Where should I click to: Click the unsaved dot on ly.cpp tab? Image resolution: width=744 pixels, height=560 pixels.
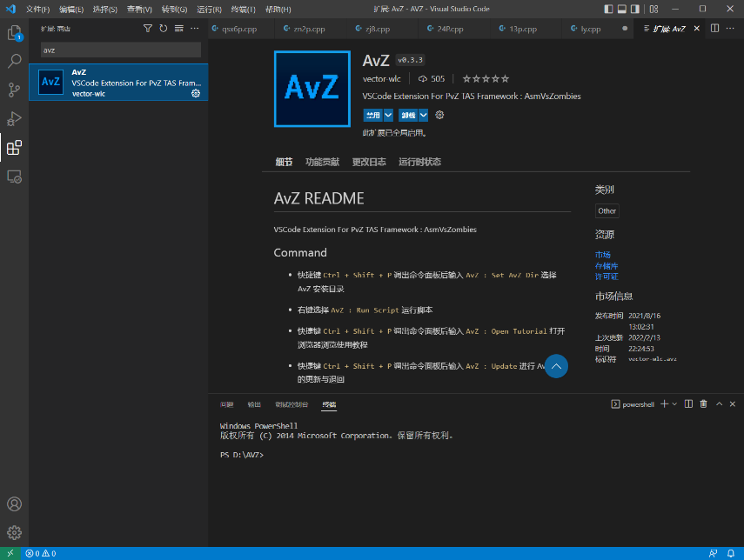(625, 29)
